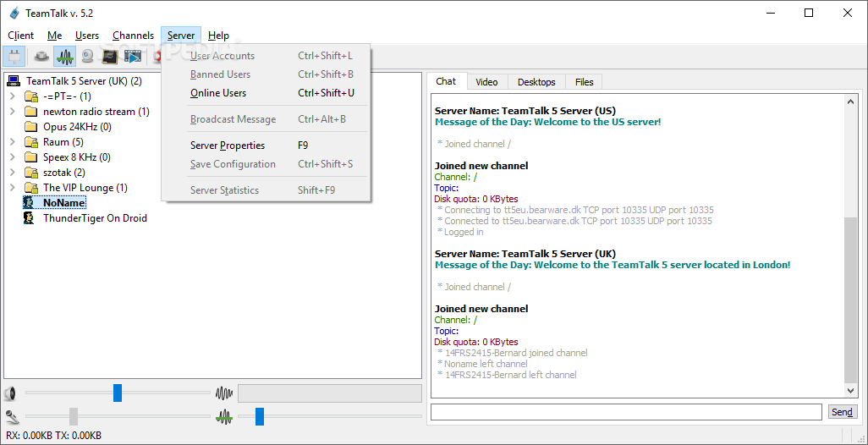The image size is (868, 445).
Task: Click the speaker volume icon
Action: pos(10,394)
